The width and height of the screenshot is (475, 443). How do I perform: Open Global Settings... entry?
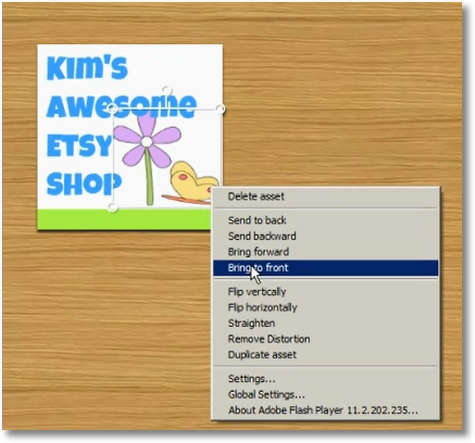point(325,395)
